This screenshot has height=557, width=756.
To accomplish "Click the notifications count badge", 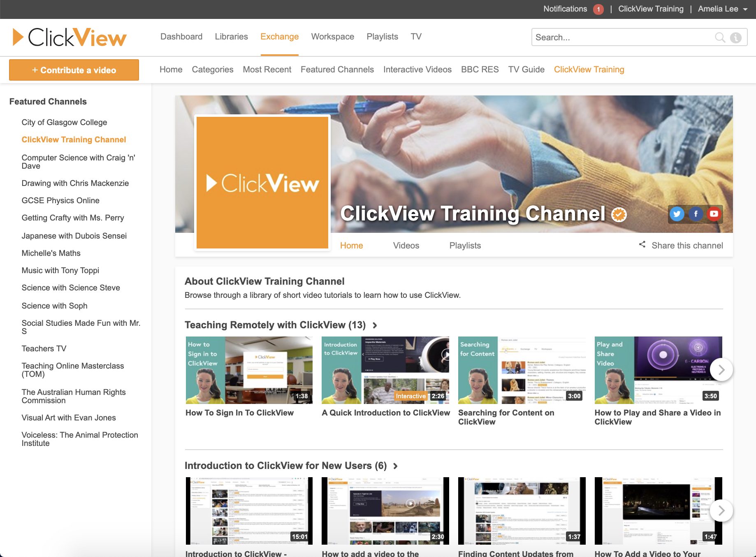I will 598,9.
